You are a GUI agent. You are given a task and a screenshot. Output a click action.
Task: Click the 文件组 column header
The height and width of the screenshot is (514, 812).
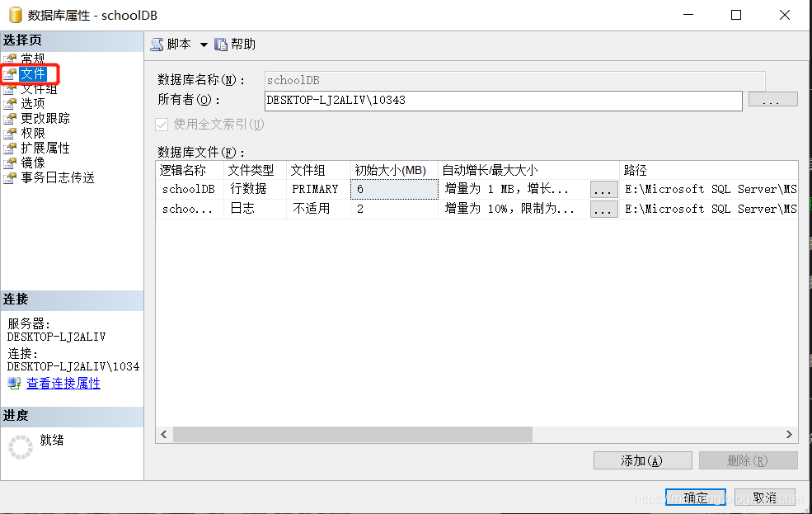tap(318, 171)
